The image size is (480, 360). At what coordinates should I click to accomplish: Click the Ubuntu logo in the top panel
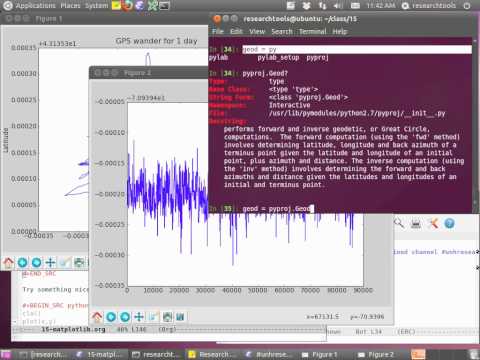tap(7, 6)
